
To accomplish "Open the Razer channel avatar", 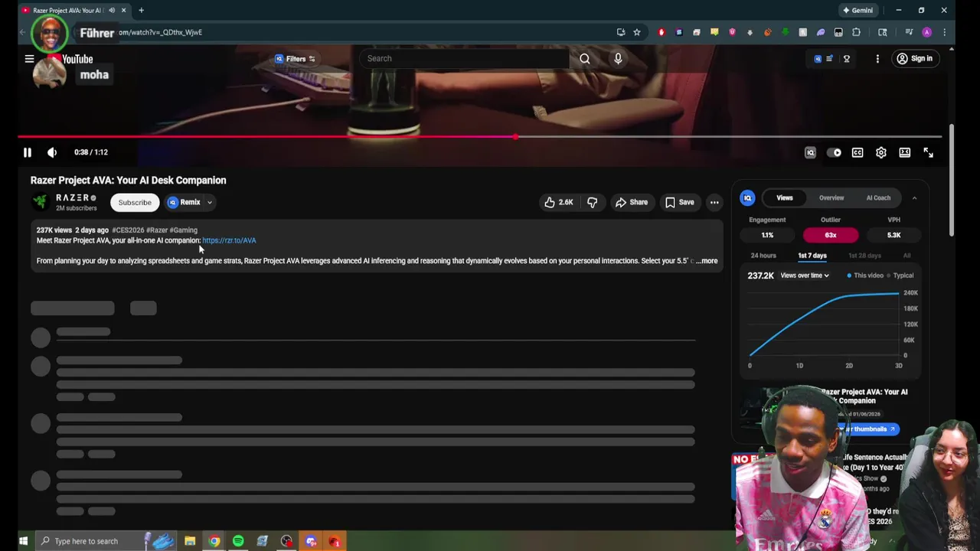I will (x=40, y=202).
